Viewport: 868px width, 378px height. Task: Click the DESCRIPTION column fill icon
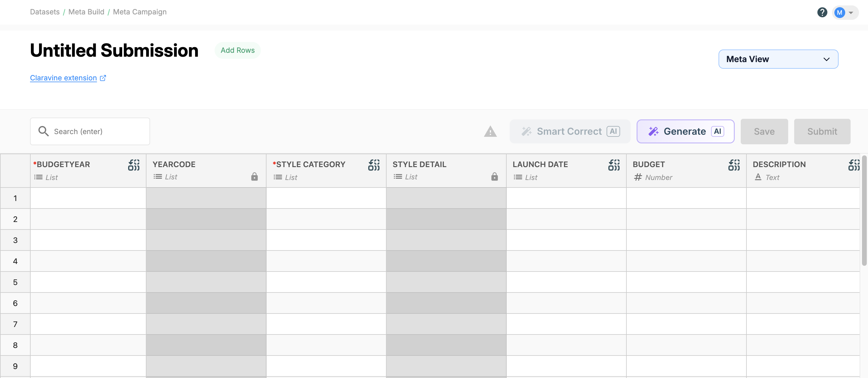pyautogui.click(x=854, y=165)
